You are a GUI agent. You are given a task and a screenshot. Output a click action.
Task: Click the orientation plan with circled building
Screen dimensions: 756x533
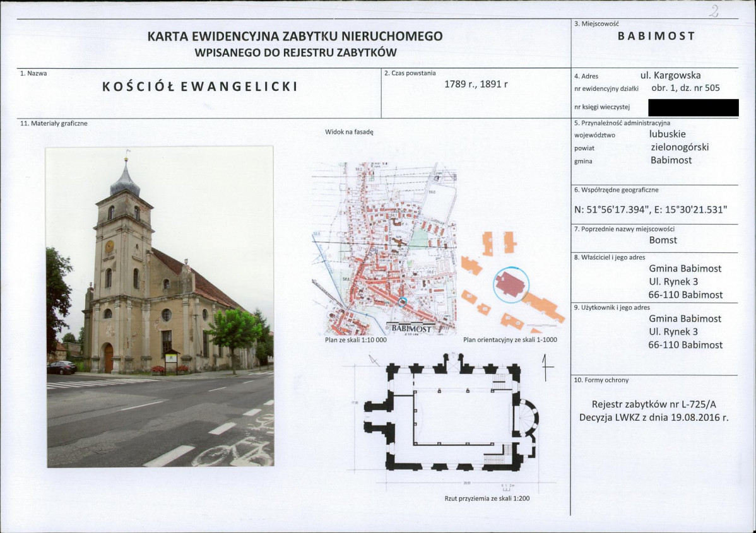coord(512,283)
